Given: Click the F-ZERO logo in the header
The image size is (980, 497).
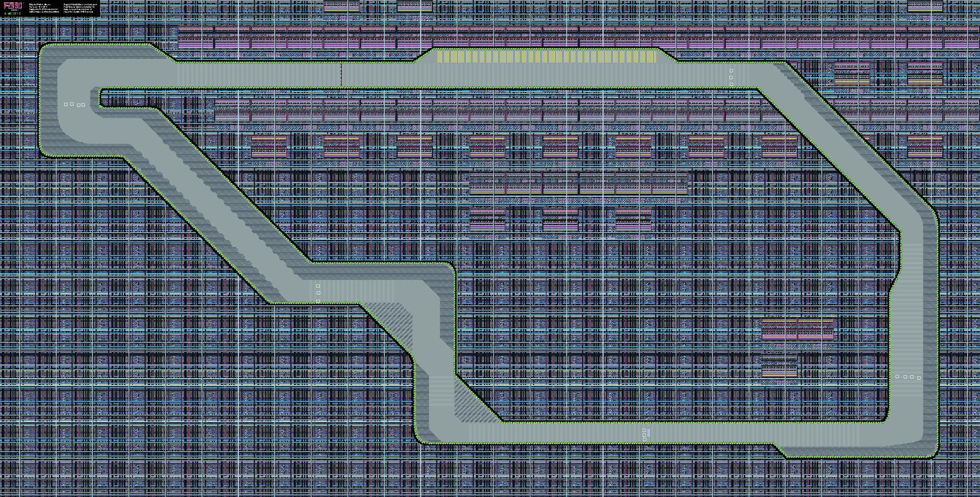Looking at the screenshot, I should [x=13, y=6].
